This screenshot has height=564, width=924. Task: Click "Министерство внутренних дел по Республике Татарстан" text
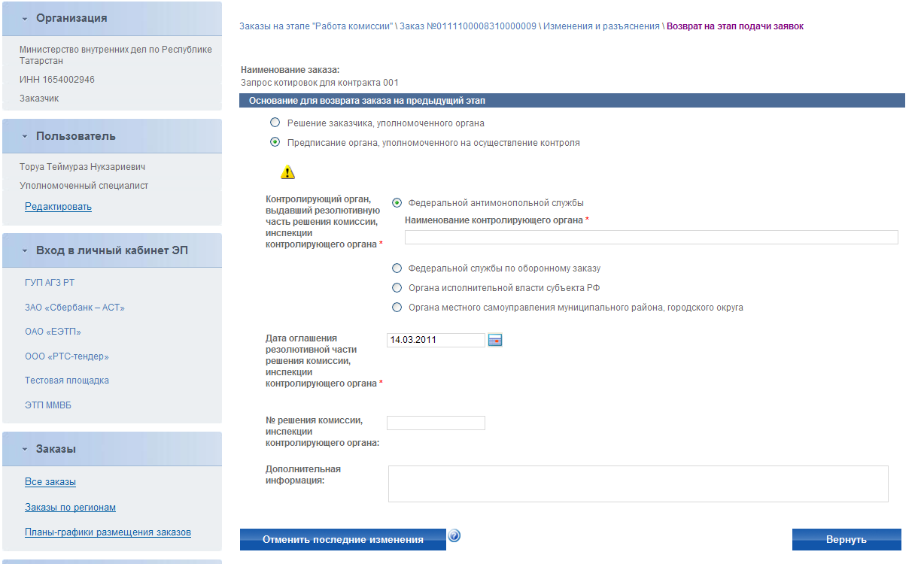click(x=116, y=55)
